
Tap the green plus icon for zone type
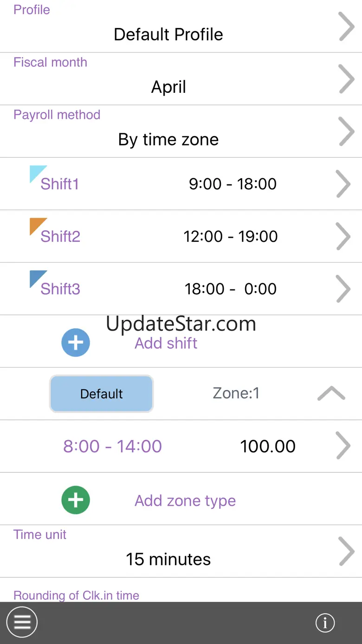(76, 500)
